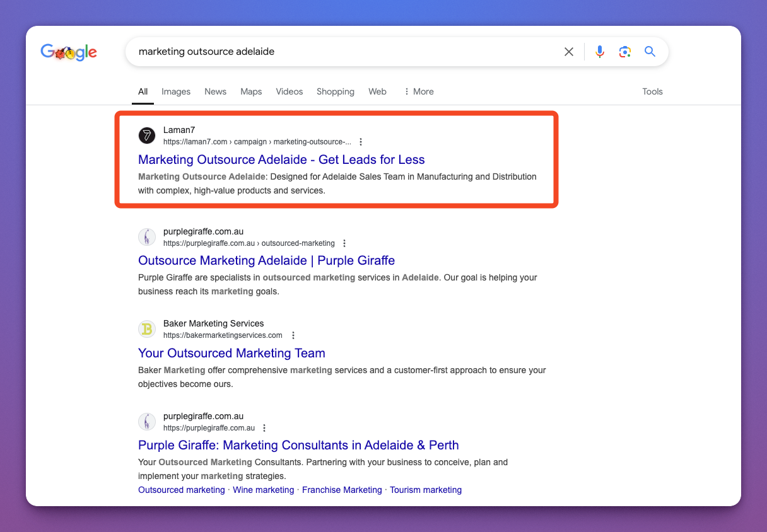Click the Laman7 site favicon
Image resolution: width=767 pixels, height=532 pixels.
point(147,136)
